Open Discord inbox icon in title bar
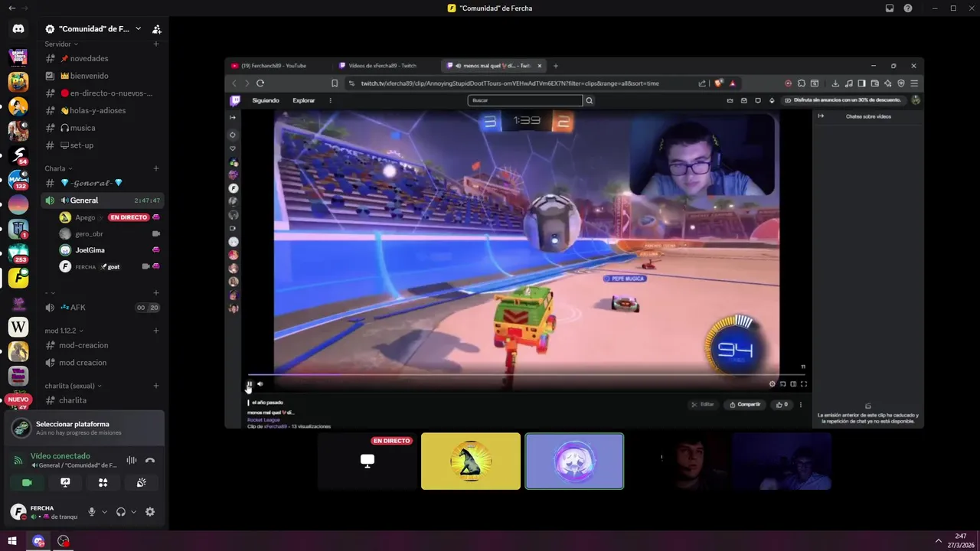Viewport: 980px width, 551px height. (x=890, y=8)
